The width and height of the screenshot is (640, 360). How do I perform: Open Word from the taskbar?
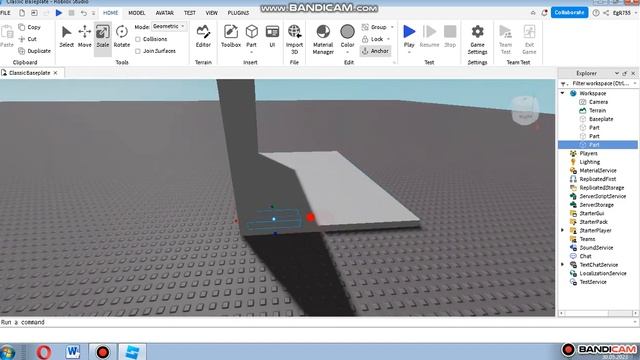click(x=73, y=351)
